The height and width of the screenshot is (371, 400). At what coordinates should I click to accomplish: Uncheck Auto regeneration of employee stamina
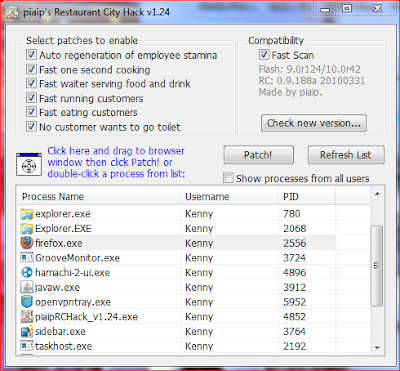point(31,55)
